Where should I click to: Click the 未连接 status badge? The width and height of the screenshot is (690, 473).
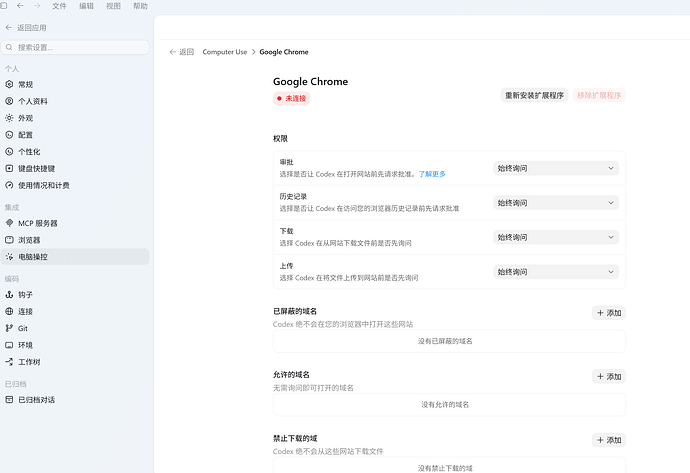pyautogui.click(x=291, y=98)
